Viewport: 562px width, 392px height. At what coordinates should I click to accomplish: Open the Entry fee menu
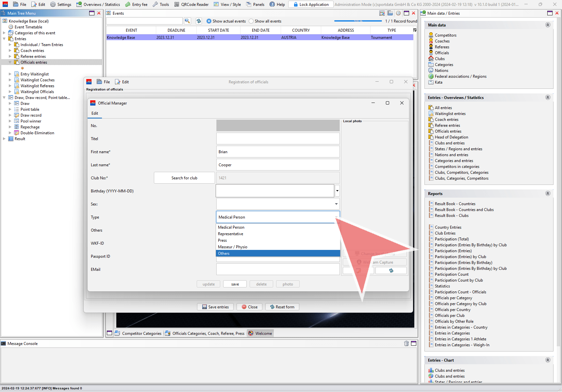(136, 4)
